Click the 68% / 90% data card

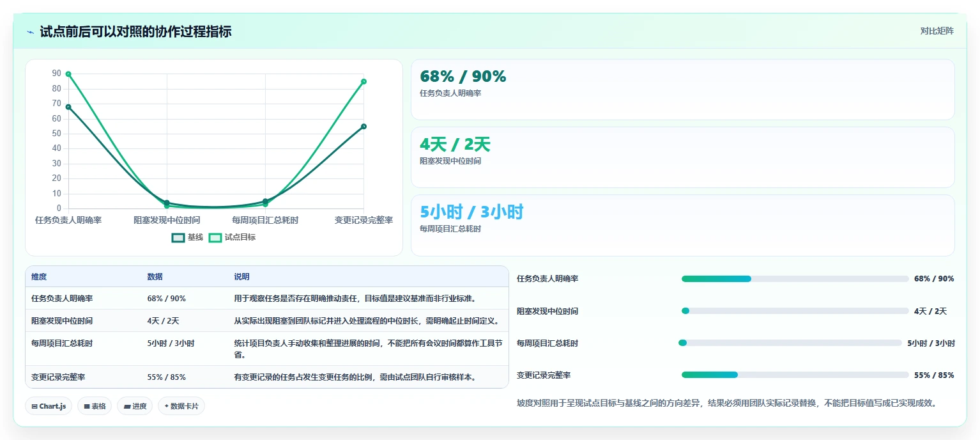click(x=682, y=90)
